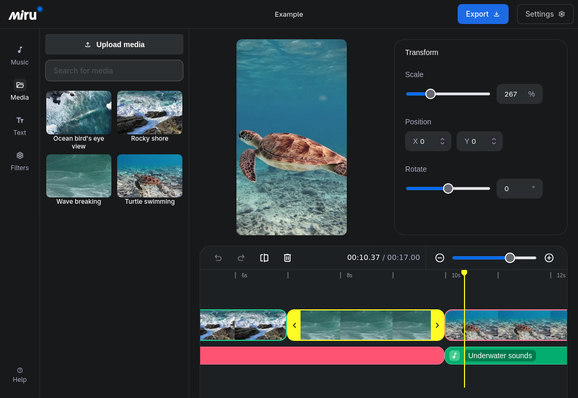Zoom out the timeline
Screen dimensions: 578x398
click(x=439, y=258)
